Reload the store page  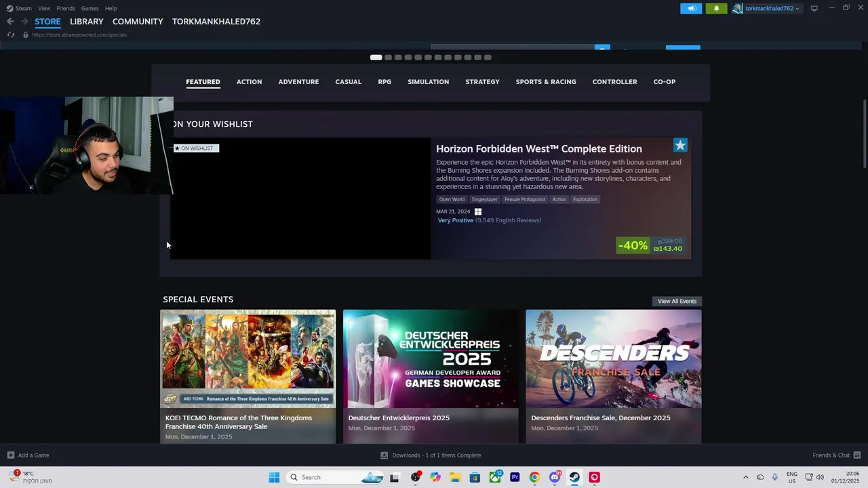tap(11, 35)
